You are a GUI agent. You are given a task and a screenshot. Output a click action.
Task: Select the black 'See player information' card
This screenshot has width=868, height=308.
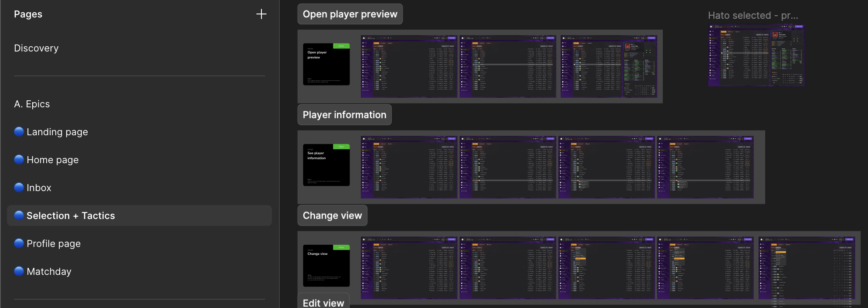326,165
